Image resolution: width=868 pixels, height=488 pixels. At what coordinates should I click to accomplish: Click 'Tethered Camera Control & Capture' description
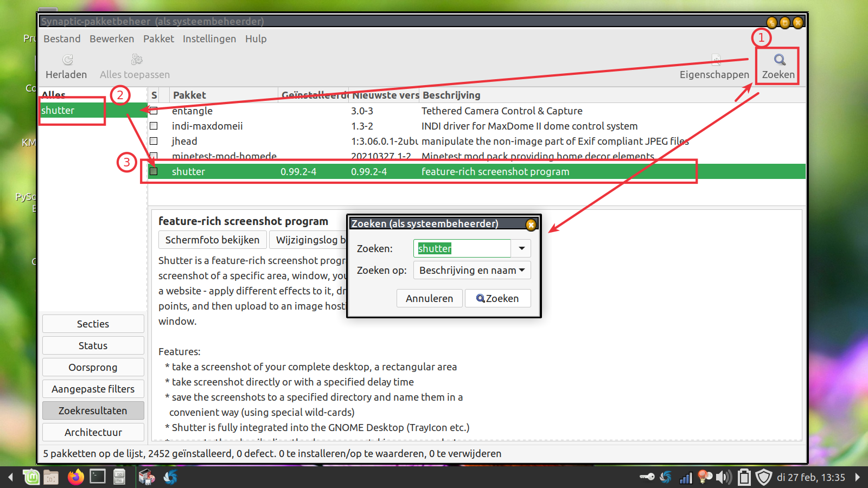(x=502, y=111)
